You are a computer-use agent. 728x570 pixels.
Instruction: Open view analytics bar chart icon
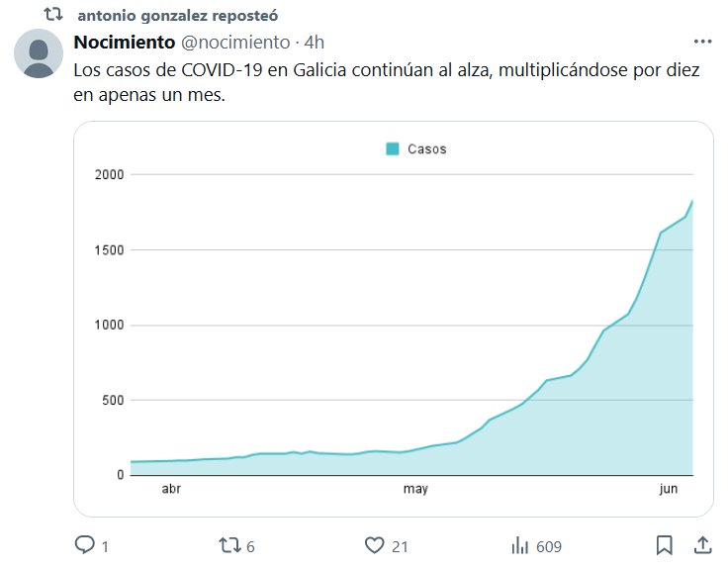click(520, 545)
